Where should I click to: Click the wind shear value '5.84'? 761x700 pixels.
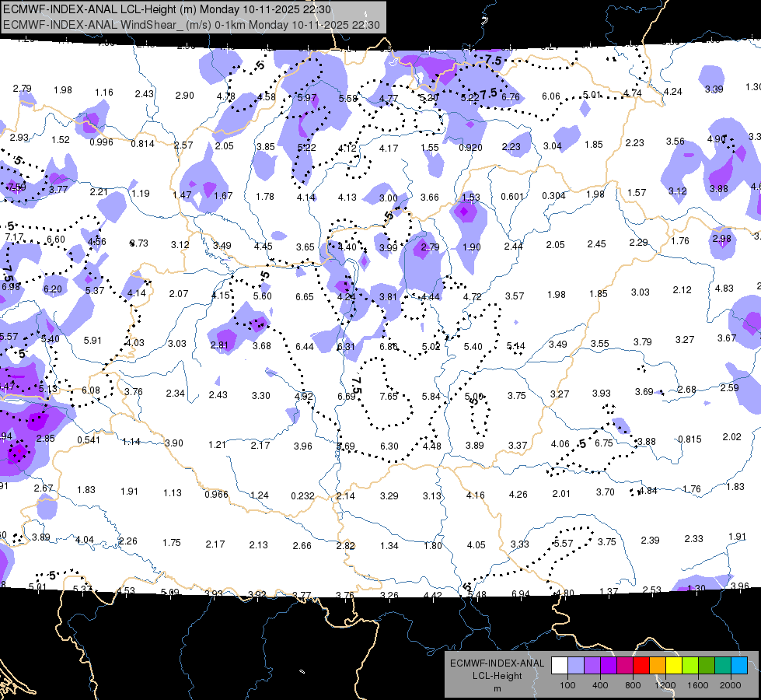point(431,397)
